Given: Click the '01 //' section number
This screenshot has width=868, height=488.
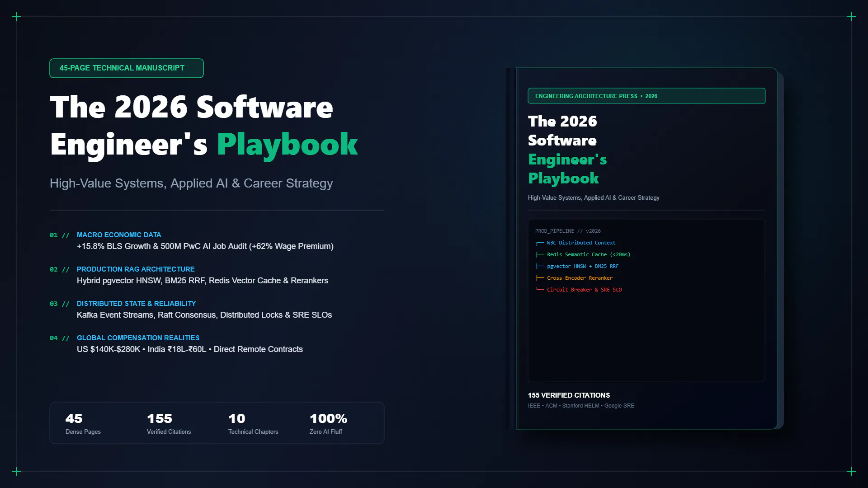Looking at the screenshot, I should tap(60, 235).
